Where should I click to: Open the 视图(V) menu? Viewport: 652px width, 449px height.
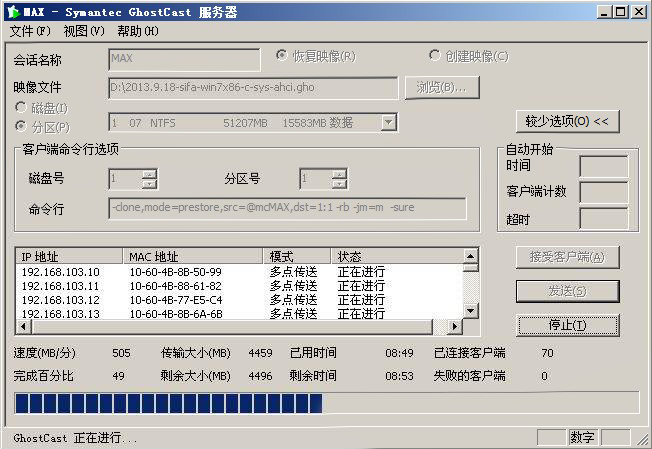coord(84,31)
